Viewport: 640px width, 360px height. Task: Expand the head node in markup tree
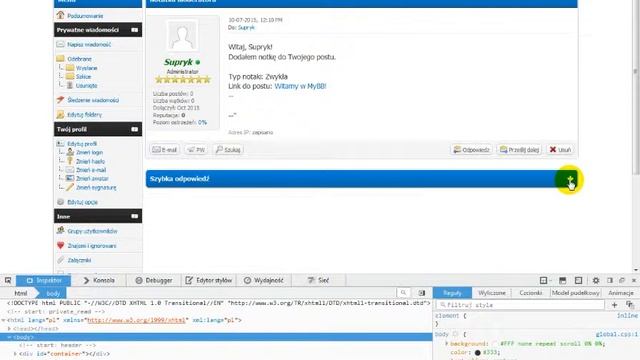click(9, 329)
